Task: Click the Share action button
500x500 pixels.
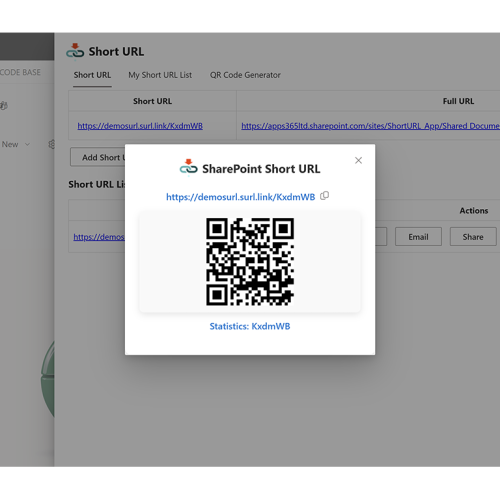Action: [473, 237]
